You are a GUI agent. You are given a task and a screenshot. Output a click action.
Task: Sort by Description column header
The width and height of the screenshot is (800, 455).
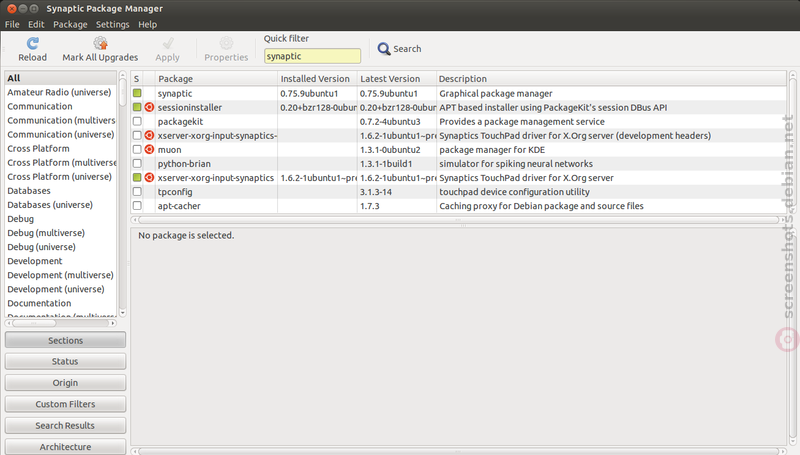point(611,79)
